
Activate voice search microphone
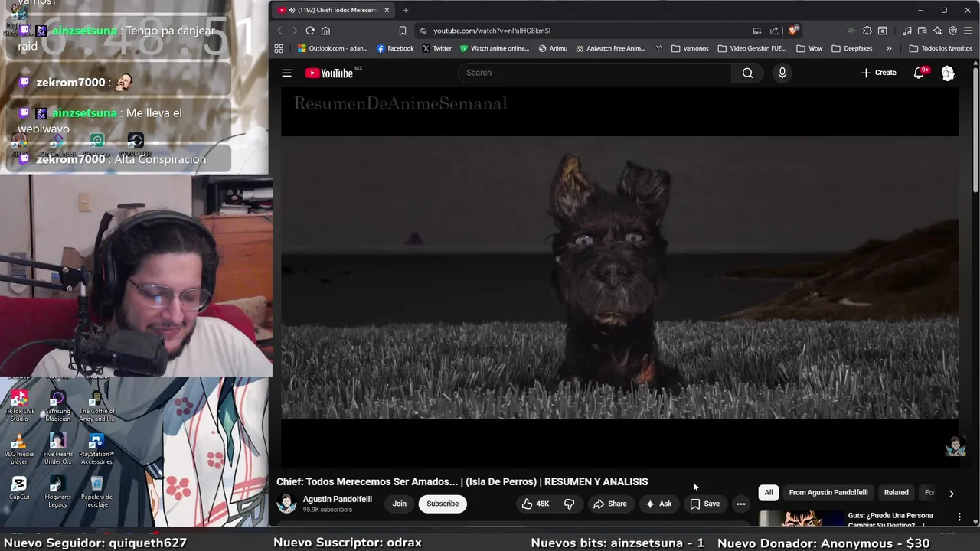point(782,73)
